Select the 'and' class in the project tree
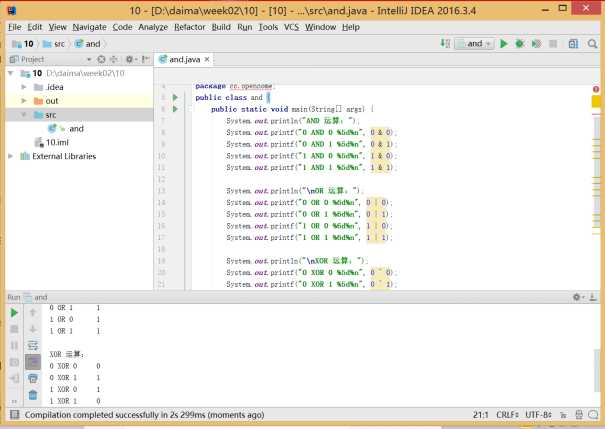Viewport: 605px width, 429px height. point(76,129)
